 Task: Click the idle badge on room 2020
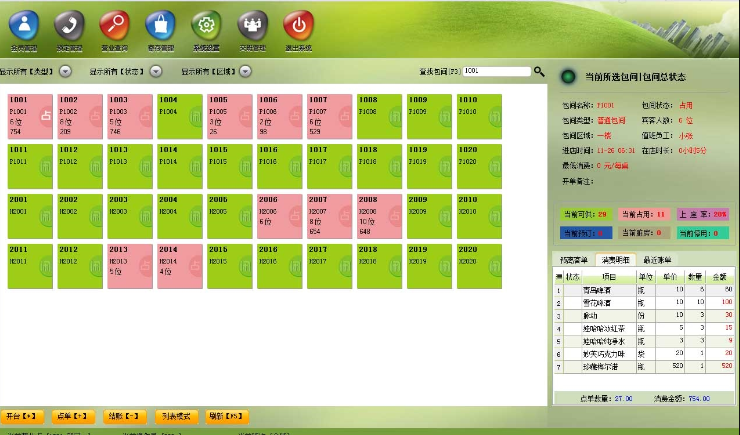pyautogui.click(x=495, y=266)
